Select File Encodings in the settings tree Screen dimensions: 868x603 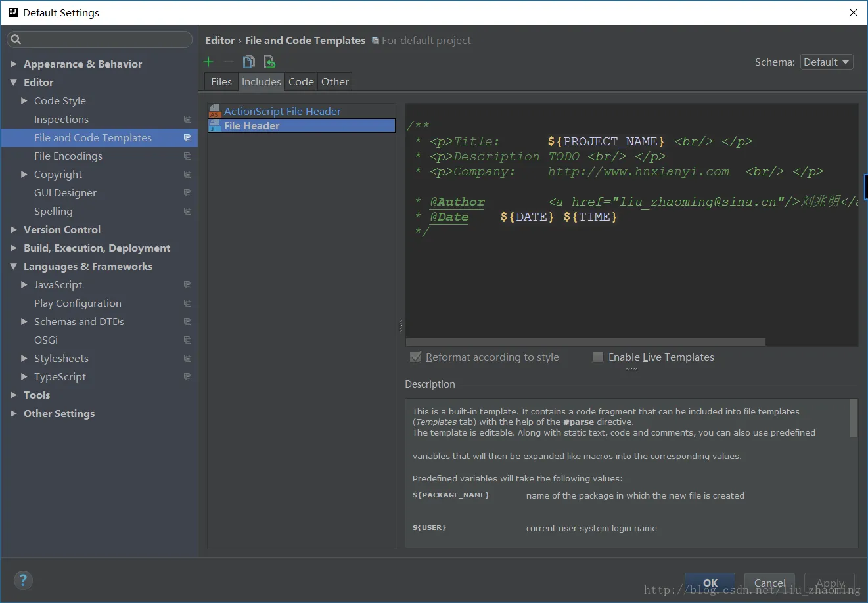(x=68, y=156)
